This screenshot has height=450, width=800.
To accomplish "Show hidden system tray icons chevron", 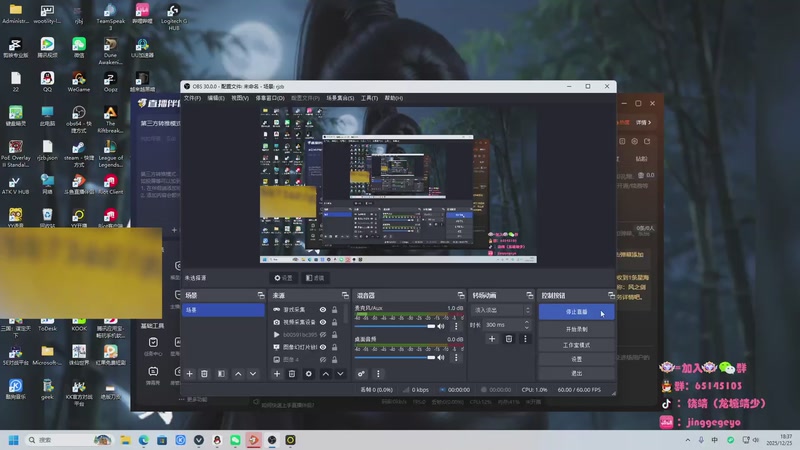I will [x=688, y=440].
